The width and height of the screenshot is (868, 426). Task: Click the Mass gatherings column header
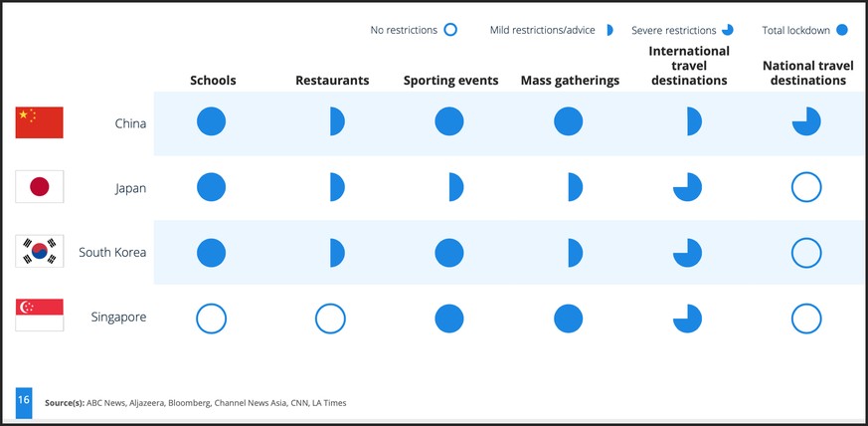pos(570,81)
